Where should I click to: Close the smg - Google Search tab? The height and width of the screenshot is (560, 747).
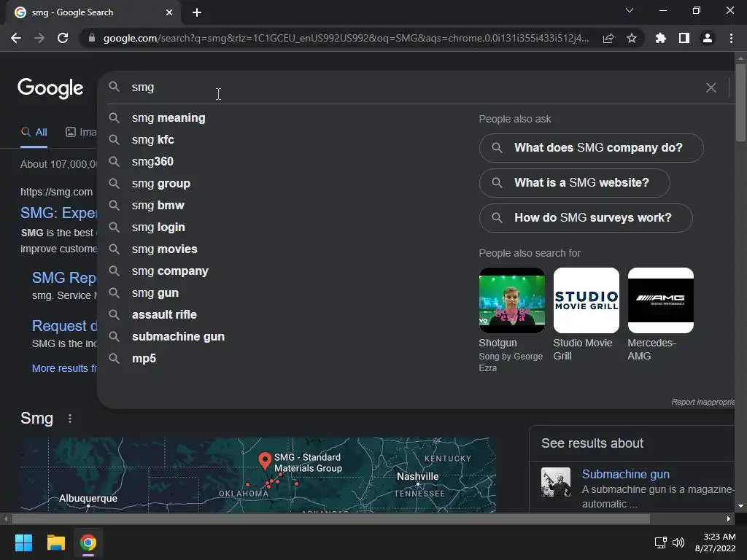click(x=169, y=12)
